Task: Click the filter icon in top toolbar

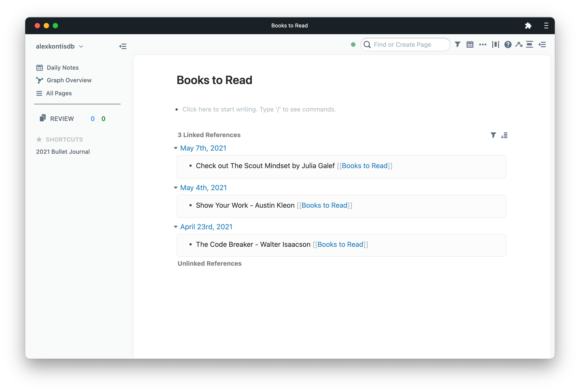Action: 457,45
